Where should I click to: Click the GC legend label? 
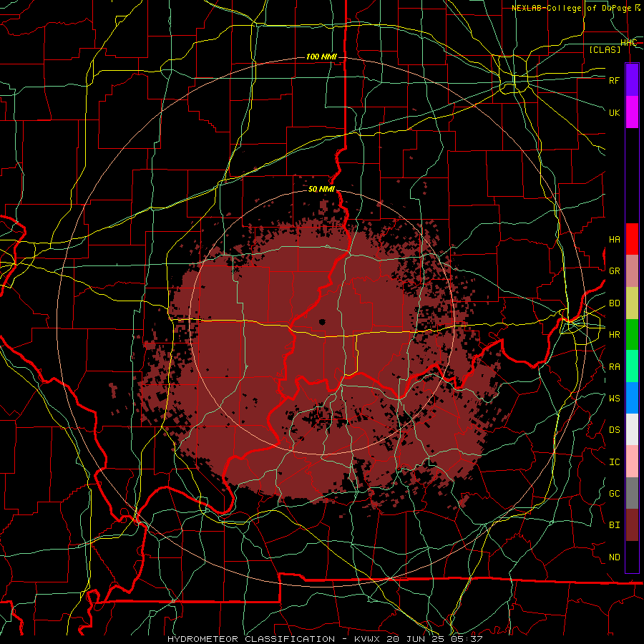614,494
